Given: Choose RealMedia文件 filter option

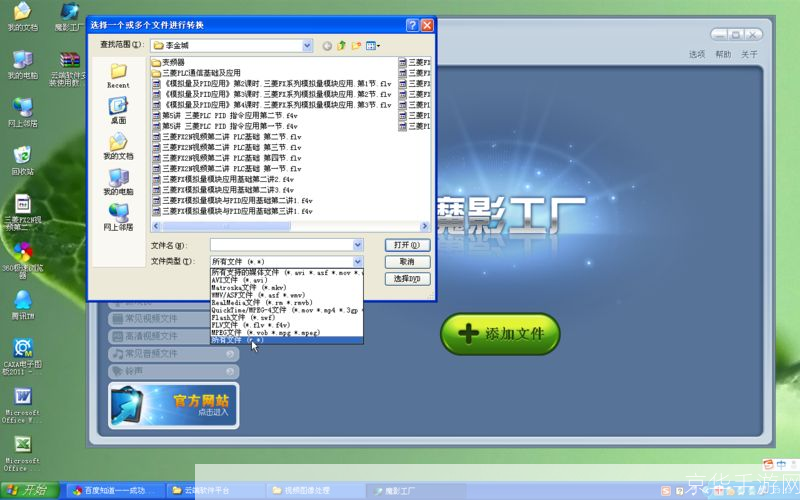Looking at the screenshot, I should point(287,303).
